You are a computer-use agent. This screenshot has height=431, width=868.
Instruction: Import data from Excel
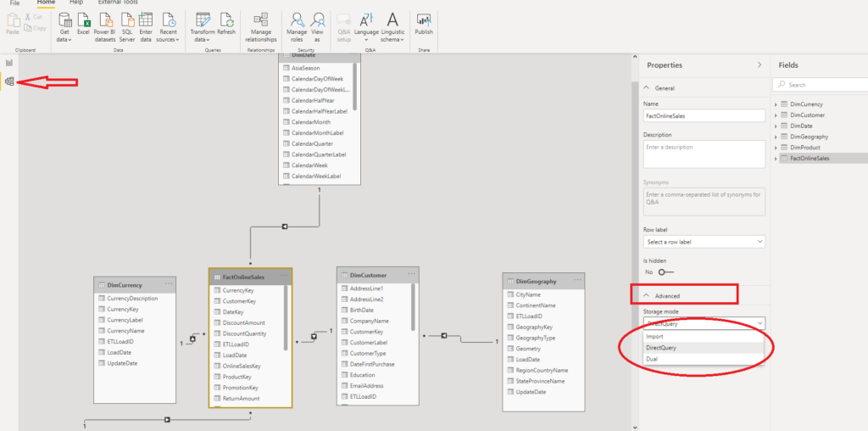coord(83,25)
